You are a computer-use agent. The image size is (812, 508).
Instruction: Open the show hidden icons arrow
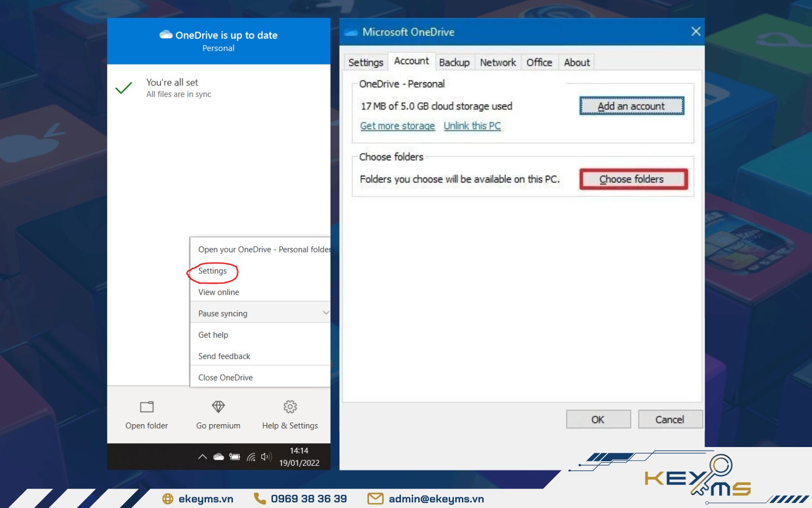(202, 456)
